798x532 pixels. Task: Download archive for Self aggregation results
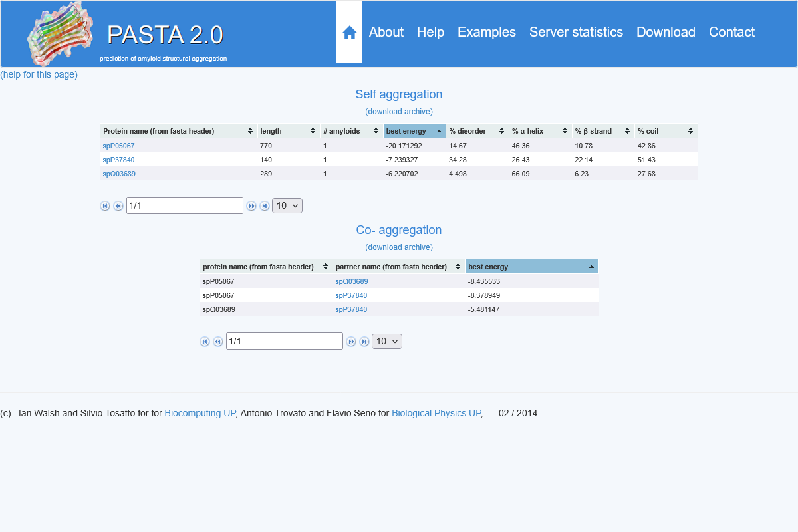(398, 111)
